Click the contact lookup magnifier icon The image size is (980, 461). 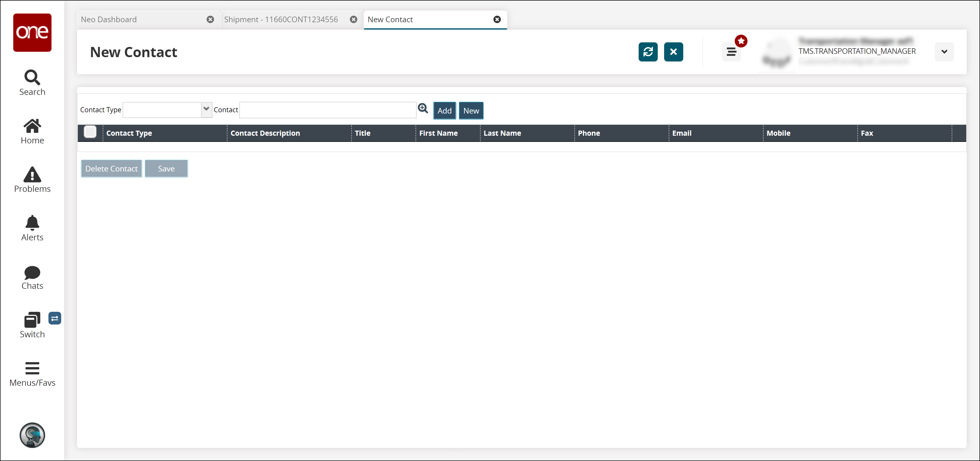coord(423,109)
